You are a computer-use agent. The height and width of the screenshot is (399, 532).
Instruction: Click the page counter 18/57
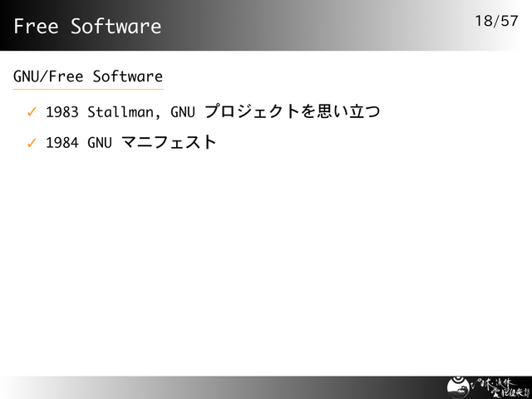coord(496,21)
